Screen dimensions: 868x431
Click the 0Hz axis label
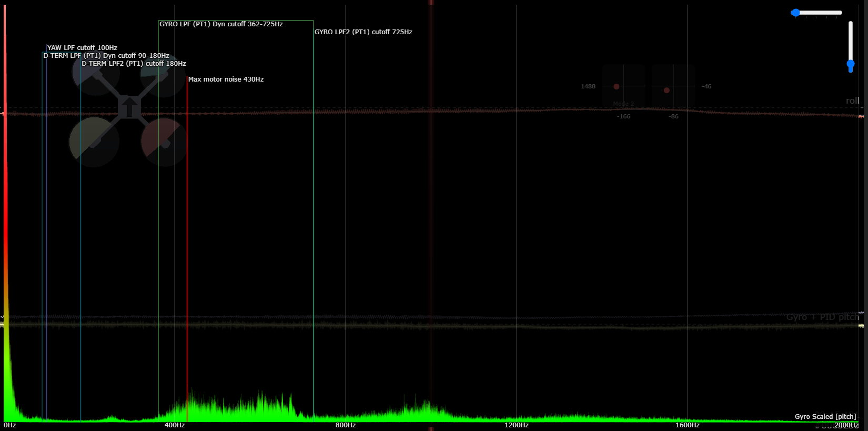[10, 425]
